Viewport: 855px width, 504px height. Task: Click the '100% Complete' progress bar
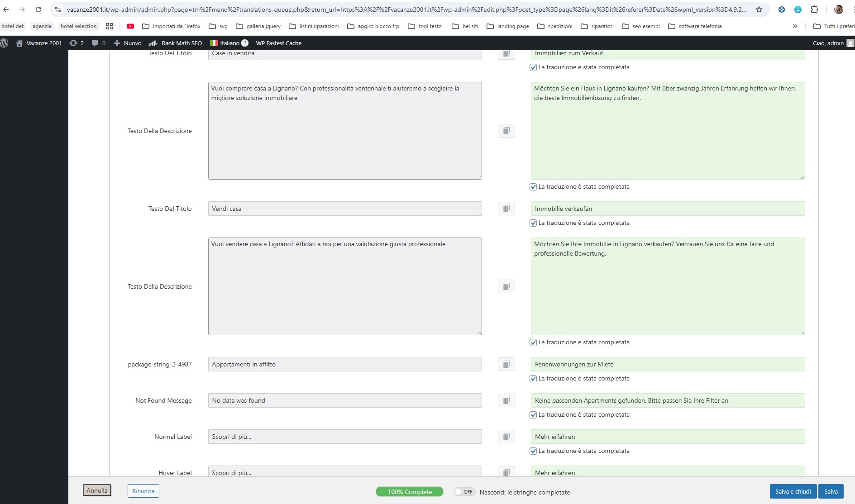click(409, 492)
